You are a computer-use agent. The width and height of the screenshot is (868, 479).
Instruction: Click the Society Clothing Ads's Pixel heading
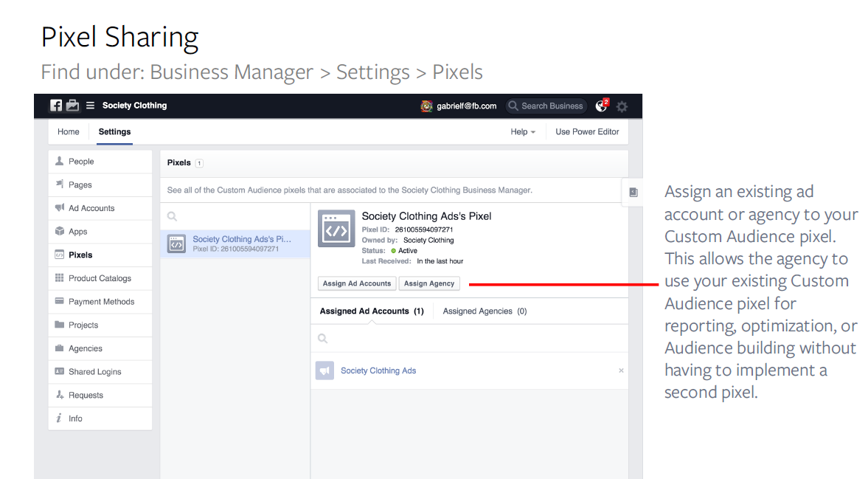tap(426, 216)
